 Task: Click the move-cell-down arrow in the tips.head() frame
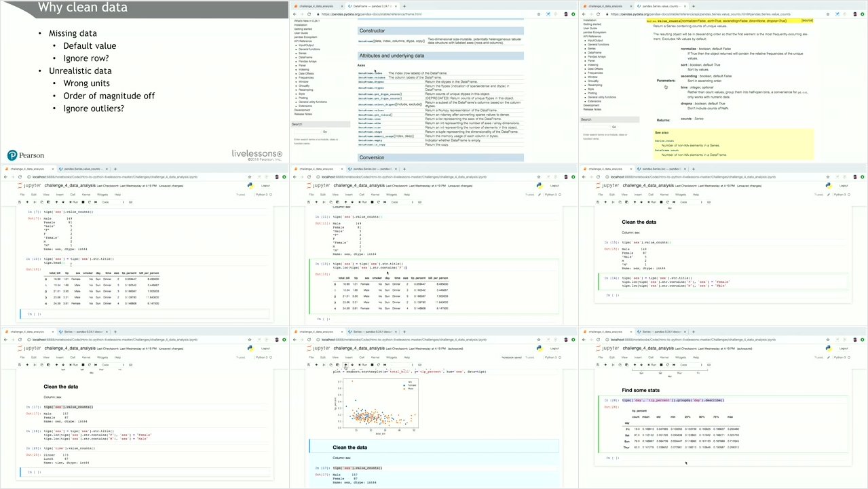pos(63,202)
